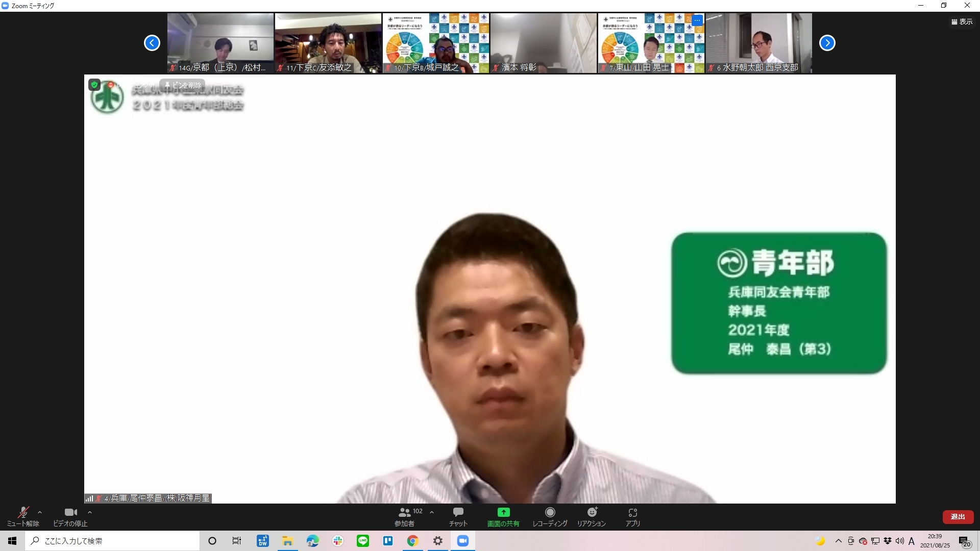The height and width of the screenshot is (551, 980).
Task: Open File Explorer from the taskbar
Action: 288,541
